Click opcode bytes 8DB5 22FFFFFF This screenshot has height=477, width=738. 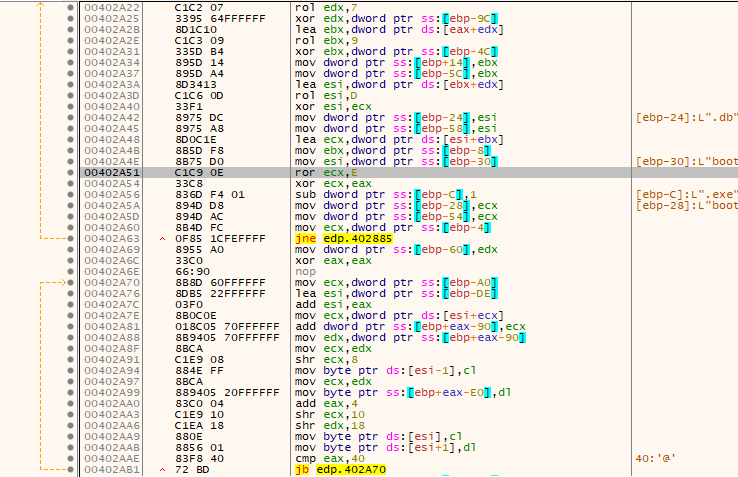(220, 293)
